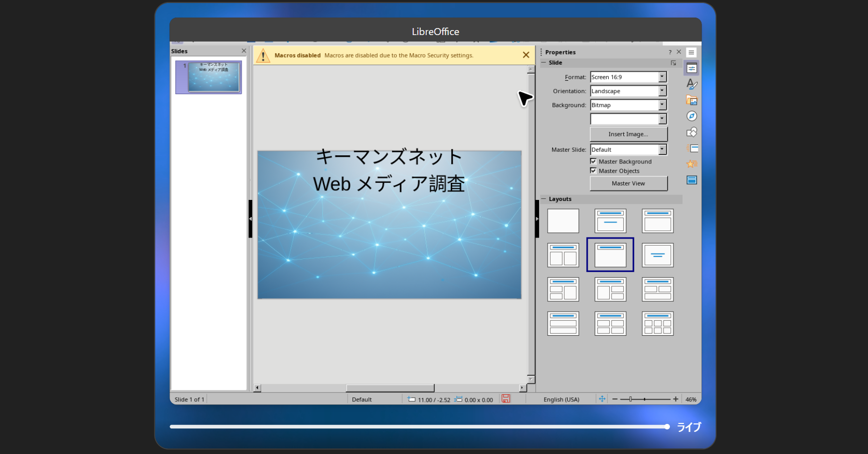Toggle the Master Objects checkbox
Viewport: 868px width, 454px height.
(593, 171)
